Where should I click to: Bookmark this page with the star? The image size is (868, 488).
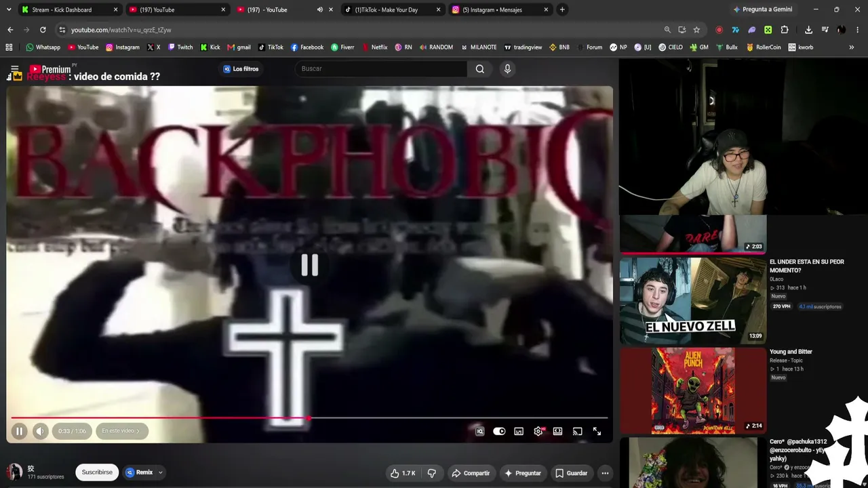point(696,30)
